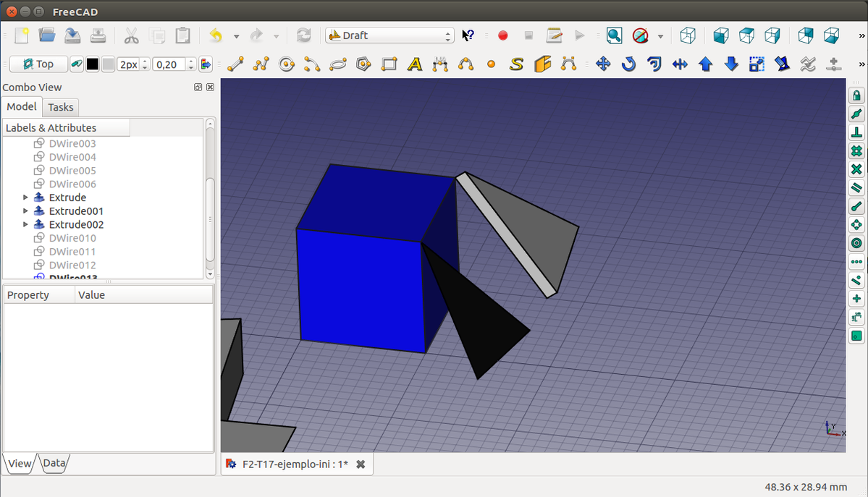The width and height of the screenshot is (868, 497).
Task: Select DWire004 in the model tree
Action: (72, 157)
